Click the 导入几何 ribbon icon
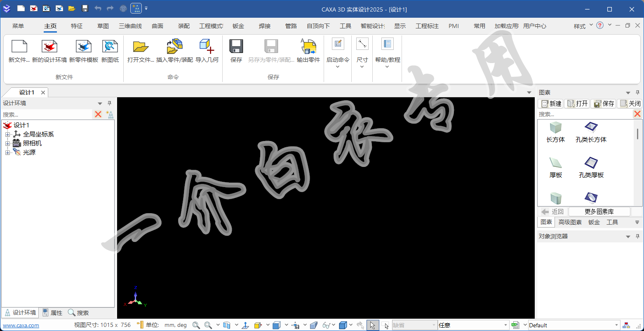The width and height of the screenshot is (644, 331). point(207,47)
